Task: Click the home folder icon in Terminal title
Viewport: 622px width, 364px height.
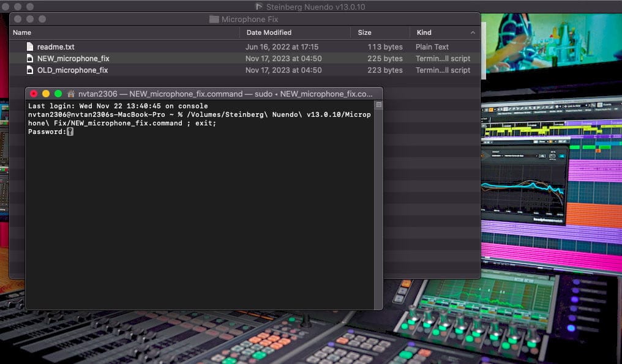Action: coord(71,94)
